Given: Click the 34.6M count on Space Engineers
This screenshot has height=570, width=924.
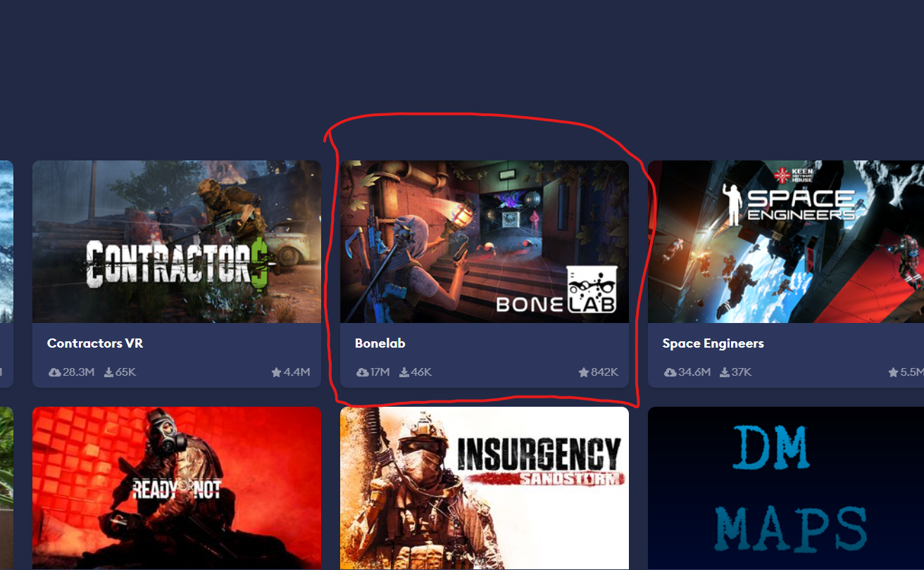Looking at the screenshot, I should [x=694, y=372].
